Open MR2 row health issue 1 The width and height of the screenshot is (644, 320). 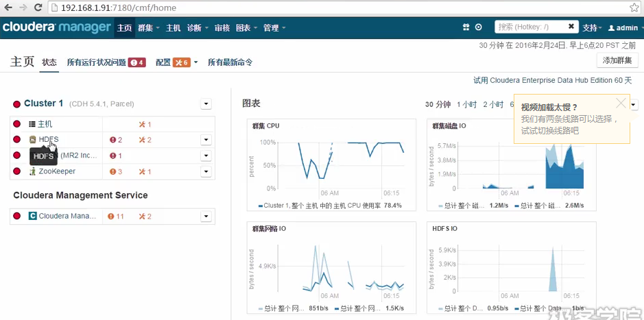[x=116, y=156]
